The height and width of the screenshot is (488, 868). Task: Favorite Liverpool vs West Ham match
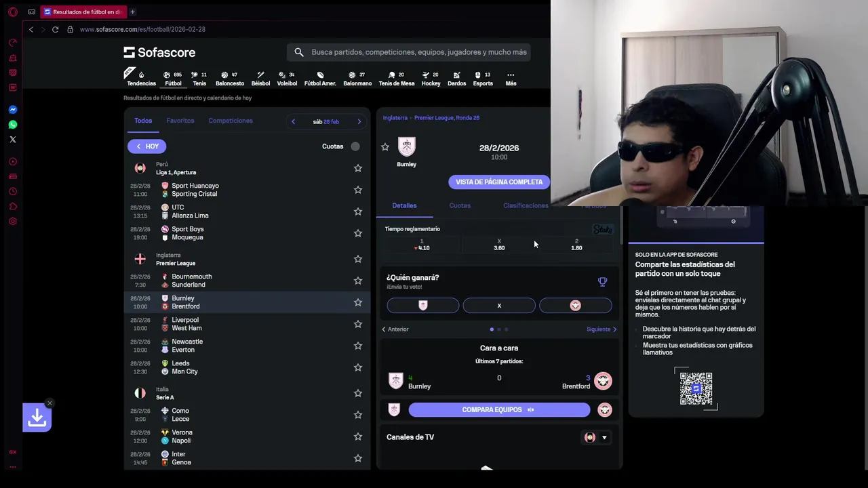[x=358, y=324]
